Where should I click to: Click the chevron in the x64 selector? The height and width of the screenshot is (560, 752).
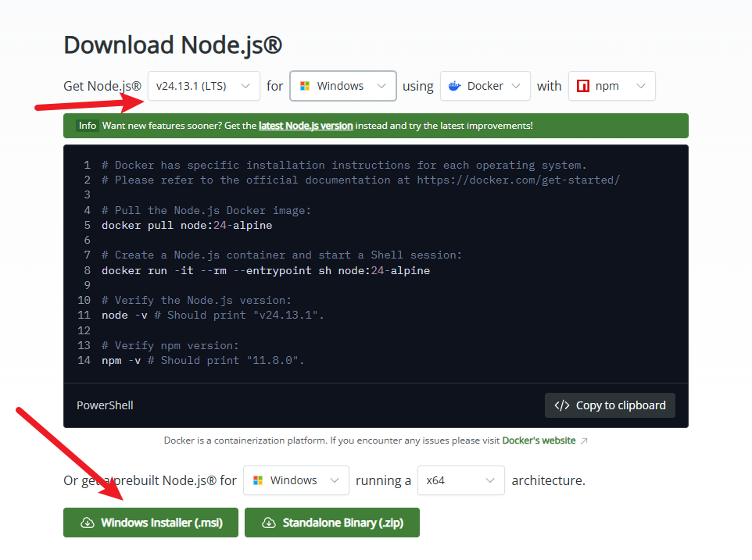click(x=489, y=480)
